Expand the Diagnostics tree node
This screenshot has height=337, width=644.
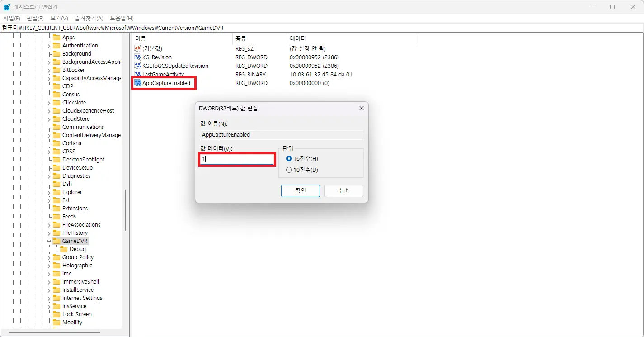click(49, 176)
